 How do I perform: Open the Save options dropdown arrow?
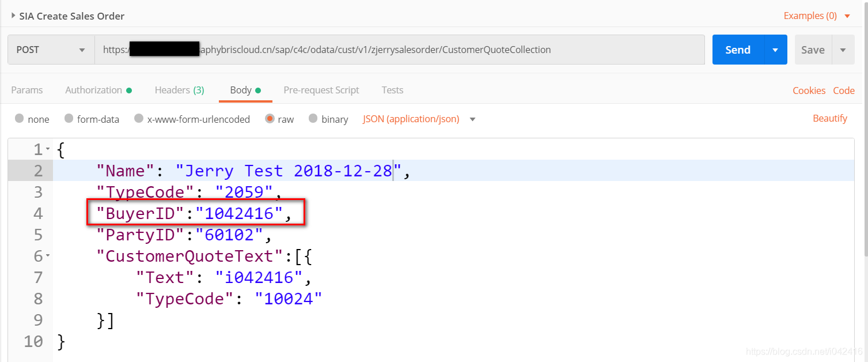coord(843,50)
